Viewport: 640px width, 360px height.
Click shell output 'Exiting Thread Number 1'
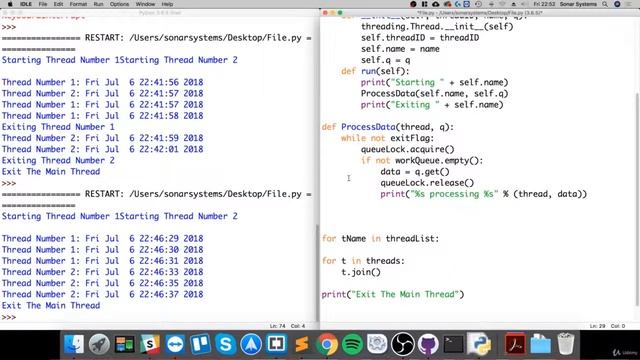58,127
